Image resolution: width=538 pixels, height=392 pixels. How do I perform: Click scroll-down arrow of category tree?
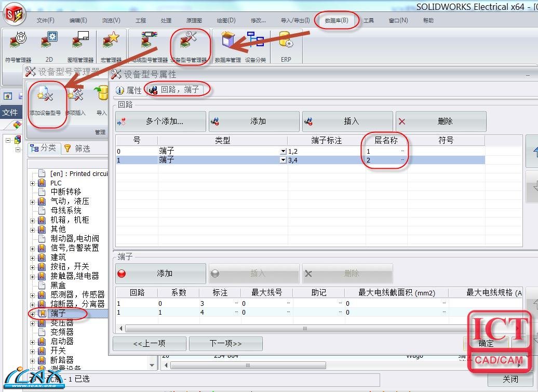click(x=152, y=366)
